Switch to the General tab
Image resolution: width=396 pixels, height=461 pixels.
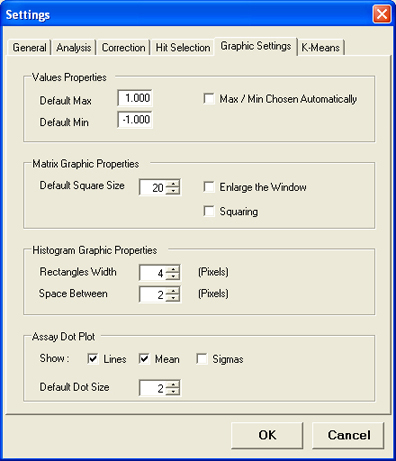(x=29, y=48)
